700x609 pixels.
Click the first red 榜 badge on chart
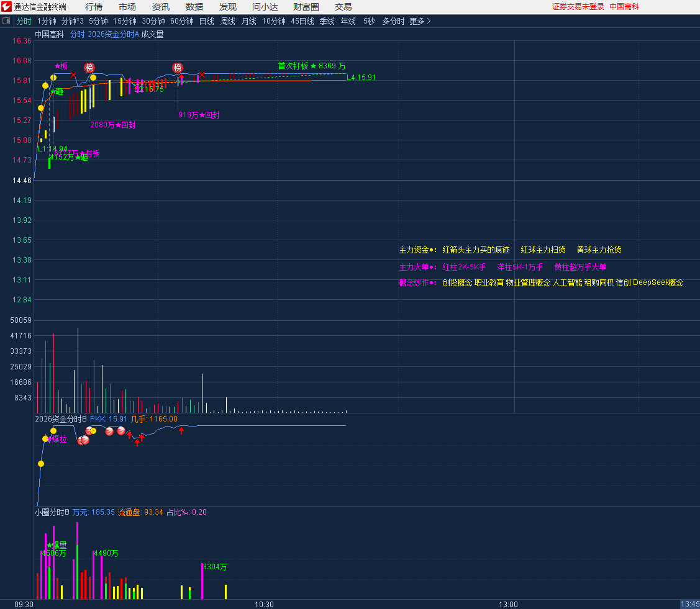click(89, 68)
